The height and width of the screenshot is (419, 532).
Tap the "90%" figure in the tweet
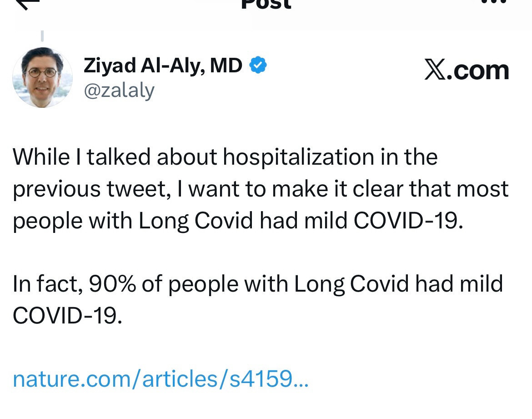pos(112,284)
